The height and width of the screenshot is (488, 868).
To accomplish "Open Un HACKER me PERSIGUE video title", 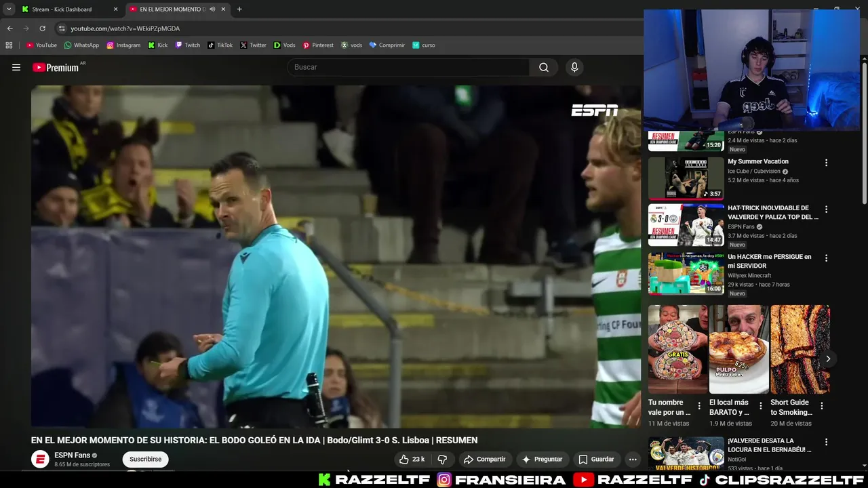I will (x=770, y=261).
